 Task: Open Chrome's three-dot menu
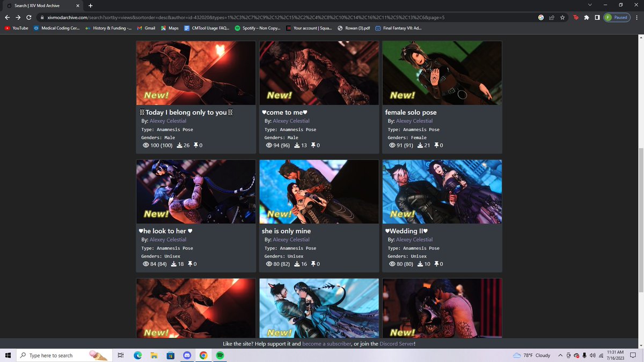(636, 17)
